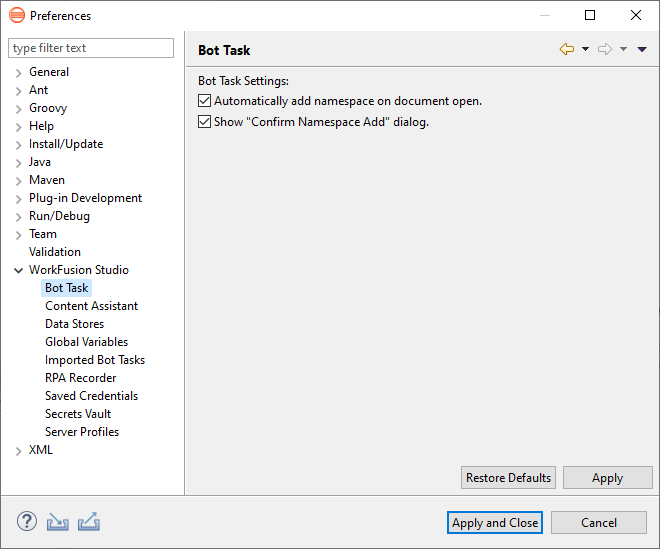Expand the Team tree node

pos(18,235)
